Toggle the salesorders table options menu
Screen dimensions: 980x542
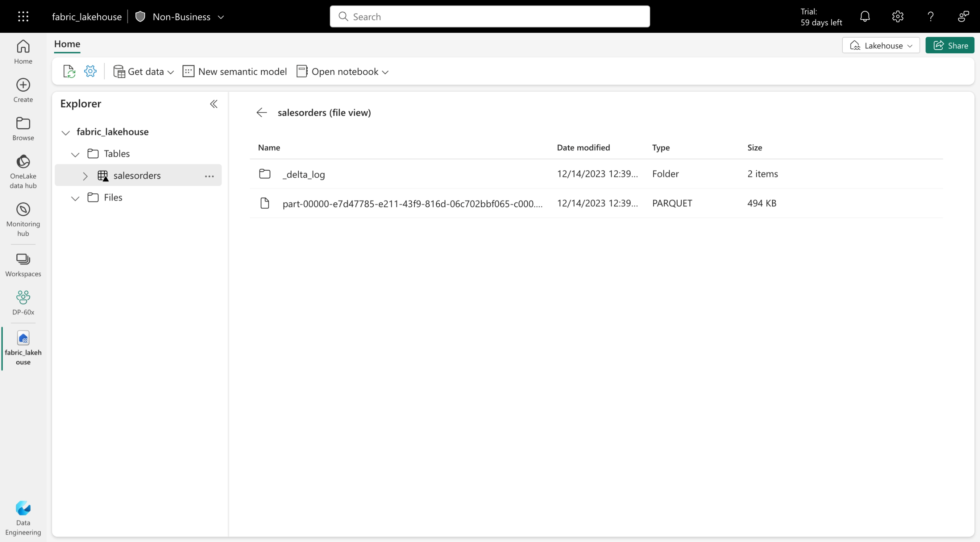coord(210,175)
